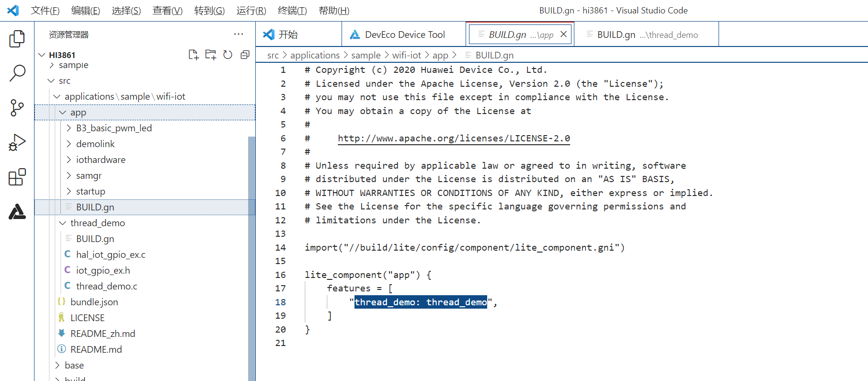
Task: Click the import statement on line 14
Action: (x=465, y=247)
